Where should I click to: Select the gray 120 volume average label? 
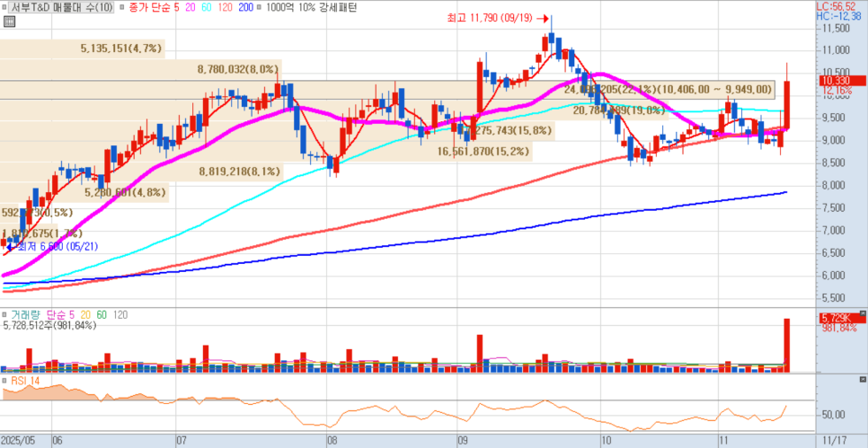coord(120,315)
